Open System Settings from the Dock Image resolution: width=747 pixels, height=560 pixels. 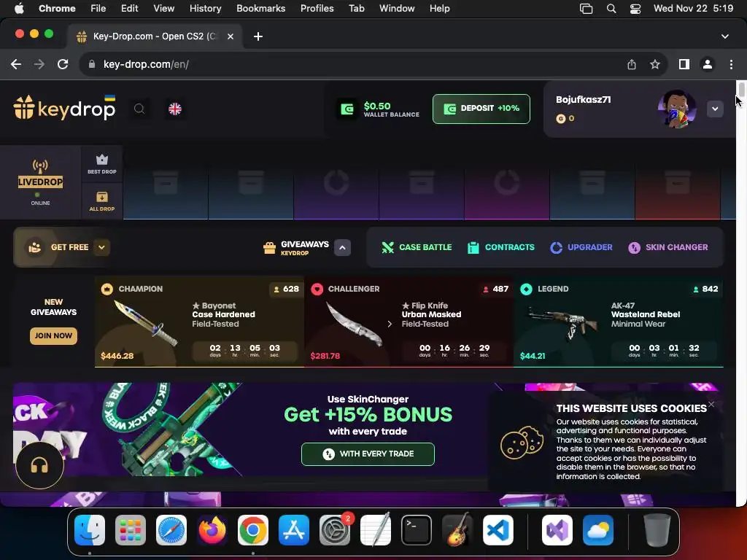[x=335, y=530]
